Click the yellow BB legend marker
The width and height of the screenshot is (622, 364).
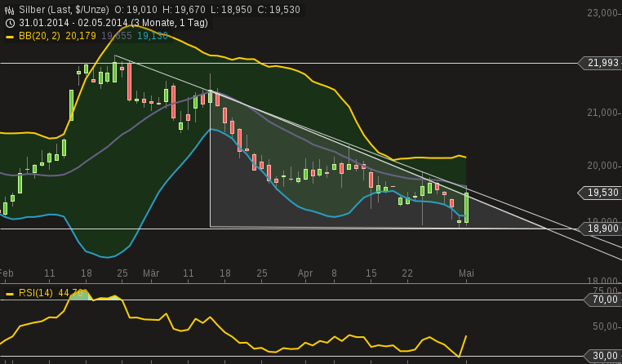(x=10, y=38)
